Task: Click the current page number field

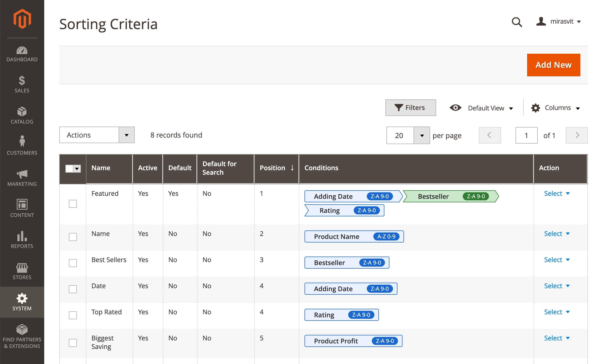Action: (526, 135)
